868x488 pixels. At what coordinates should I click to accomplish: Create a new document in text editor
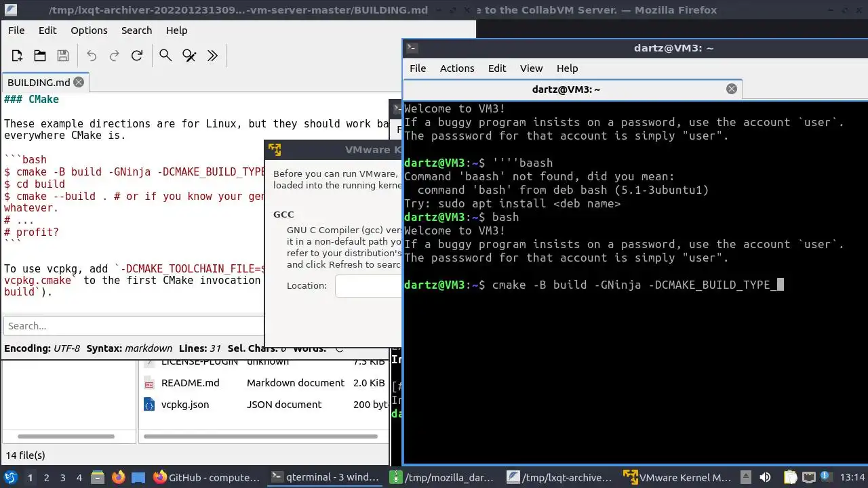tap(17, 56)
